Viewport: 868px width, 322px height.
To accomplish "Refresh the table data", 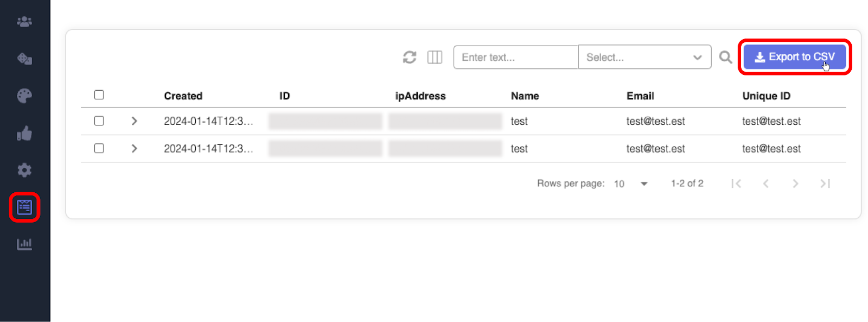I will pos(410,57).
